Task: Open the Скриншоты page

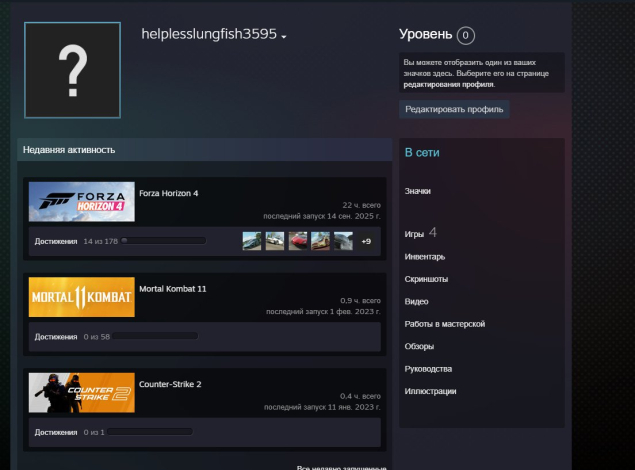Action: click(426, 279)
